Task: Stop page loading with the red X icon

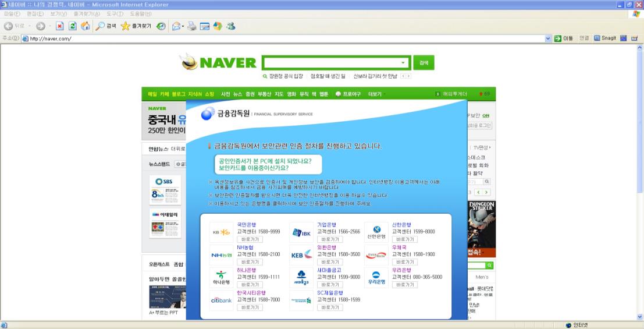Action: tap(60, 26)
